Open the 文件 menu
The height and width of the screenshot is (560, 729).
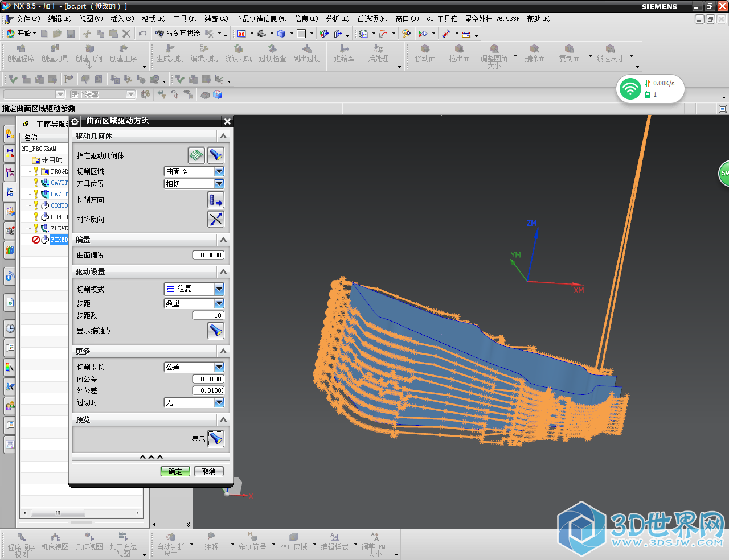pos(27,19)
